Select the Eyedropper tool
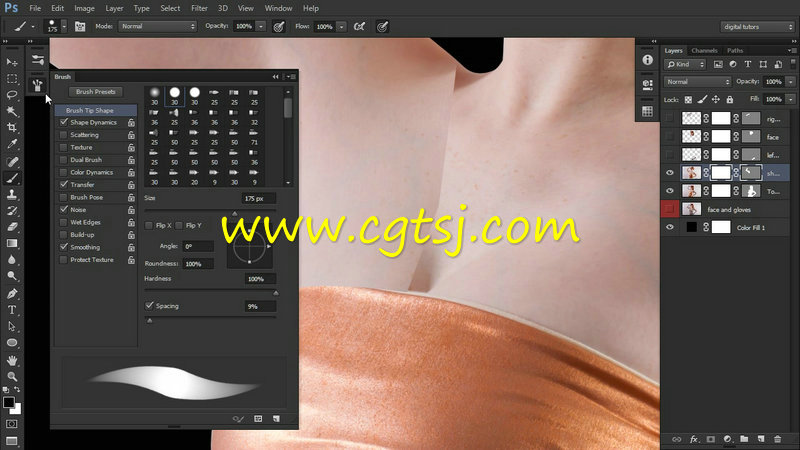This screenshot has width=800, height=450. tap(12, 144)
